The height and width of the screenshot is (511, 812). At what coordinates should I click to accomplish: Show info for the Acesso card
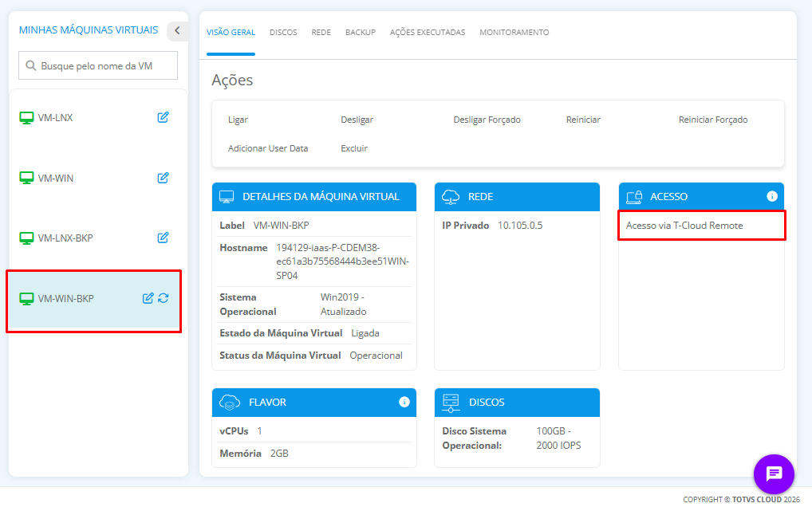click(x=772, y=196)
